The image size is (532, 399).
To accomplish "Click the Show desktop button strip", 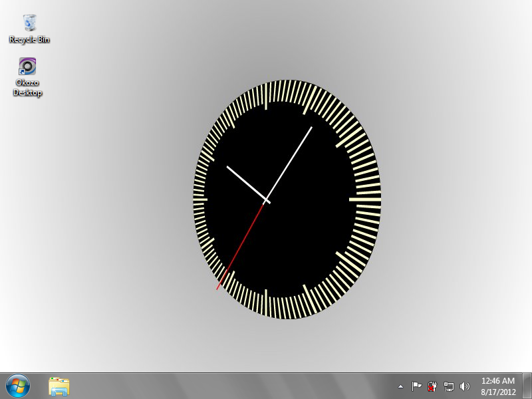I will [527, 386].
